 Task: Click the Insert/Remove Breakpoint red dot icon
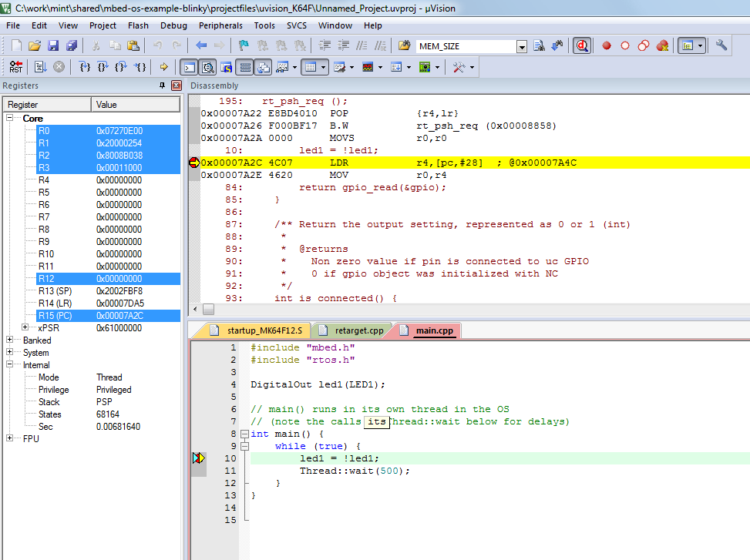(607, 46)
